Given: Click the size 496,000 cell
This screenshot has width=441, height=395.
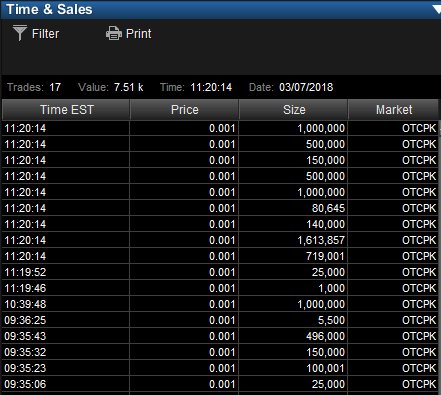Looking at the screenshot, I should (x=293, y=336).
